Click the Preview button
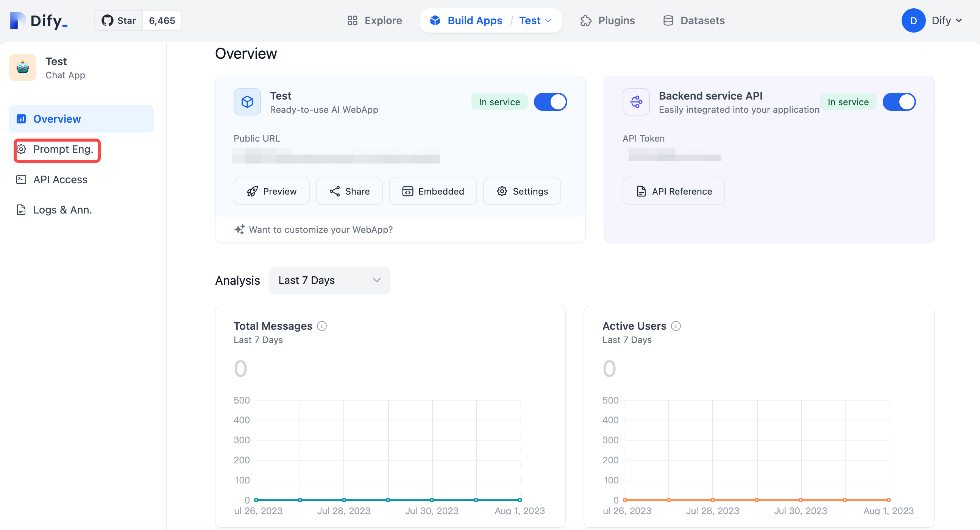 coord(272,191)
